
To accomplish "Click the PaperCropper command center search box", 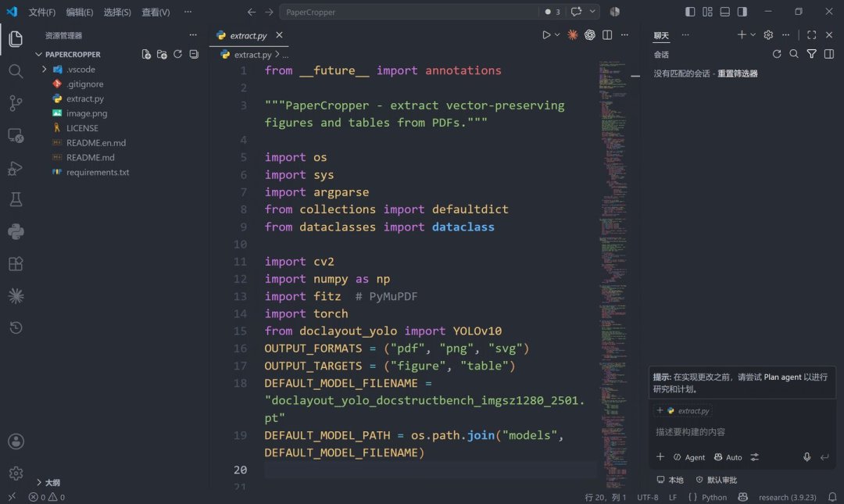I will [409, 12].
